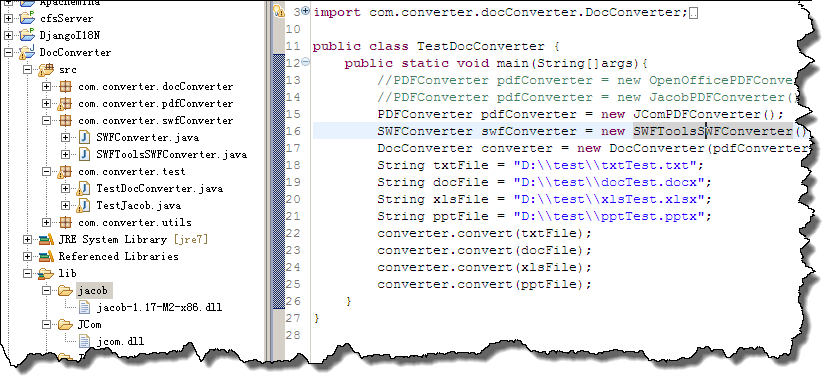Screen dimensions: 839x387
Task: Select the com.converter.pdfConverter package icon
Action: (x=65, y=104)
